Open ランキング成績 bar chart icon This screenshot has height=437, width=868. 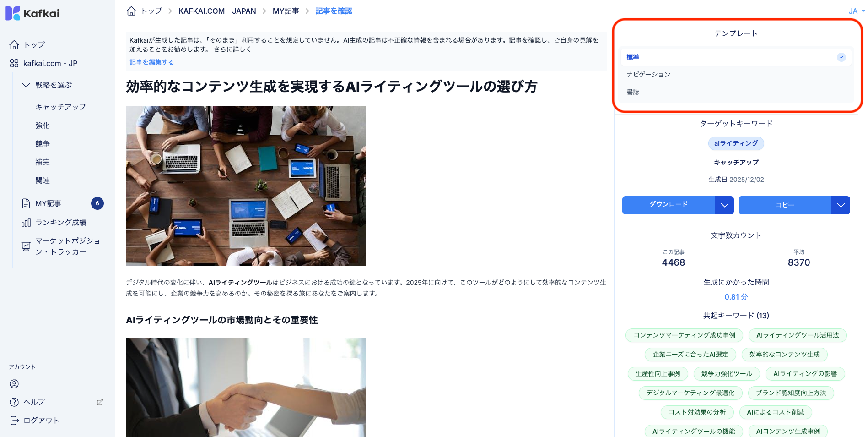pos(26,223)
